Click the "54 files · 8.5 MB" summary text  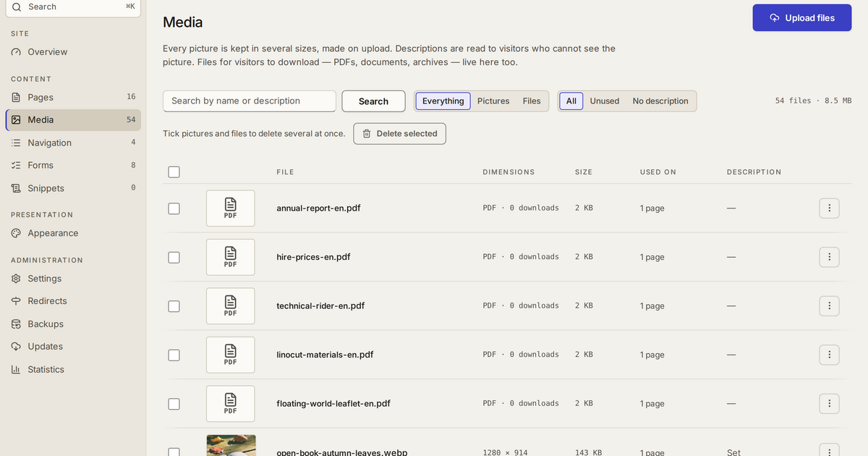[813, 101]
